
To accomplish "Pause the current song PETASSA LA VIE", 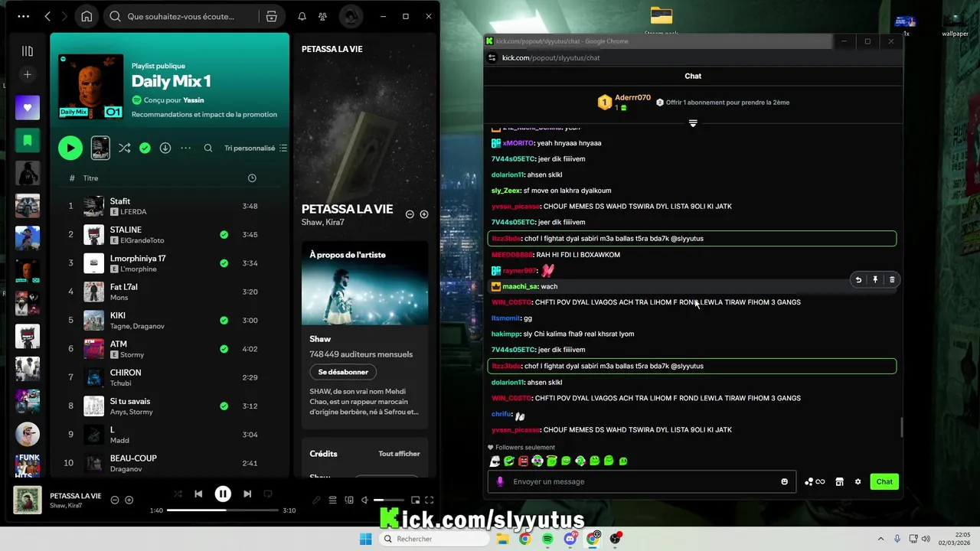I will 223,494.
